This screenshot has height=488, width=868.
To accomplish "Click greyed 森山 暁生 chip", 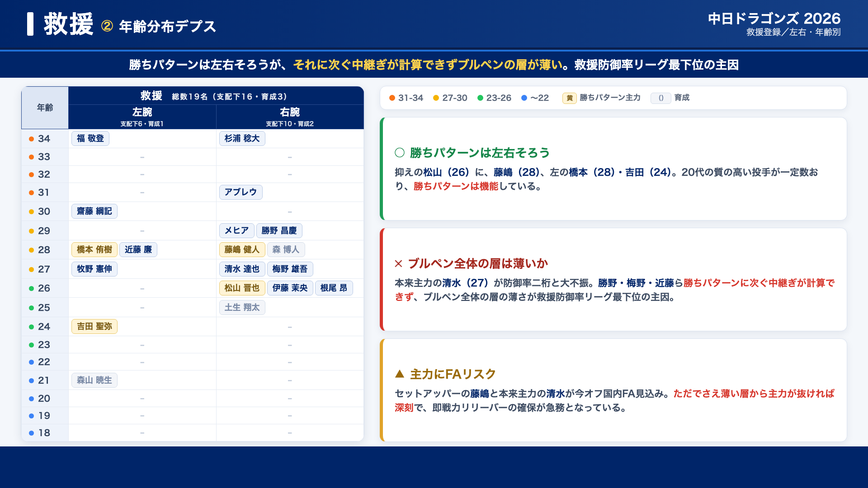I will (x=94, y=380).
